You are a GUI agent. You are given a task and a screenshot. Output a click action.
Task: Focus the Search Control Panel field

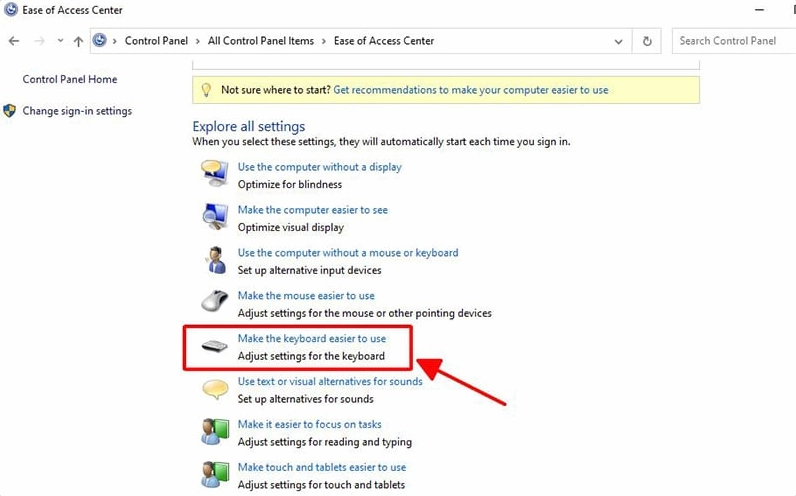pos(734,41)
